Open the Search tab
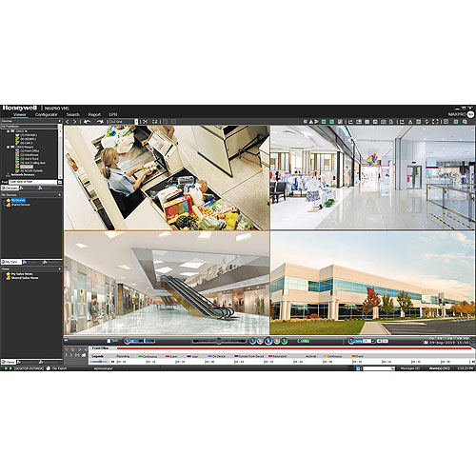This screenshot has width=476, height=476. [72, 114]
